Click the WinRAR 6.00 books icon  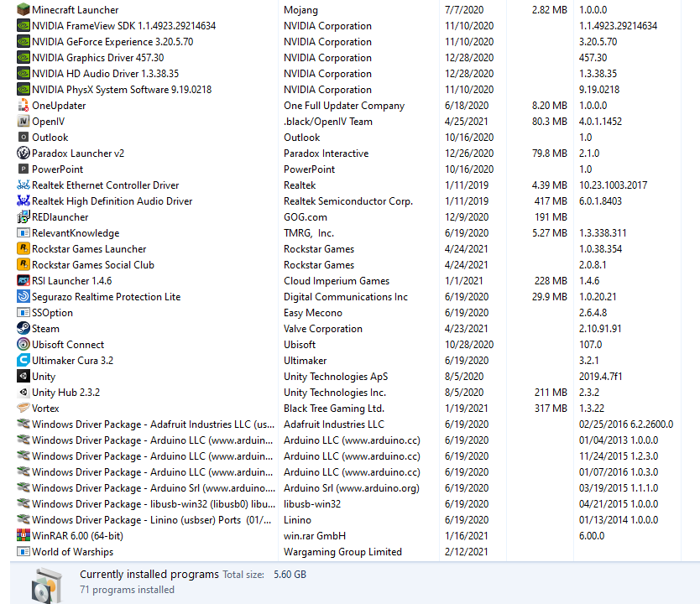24,535
